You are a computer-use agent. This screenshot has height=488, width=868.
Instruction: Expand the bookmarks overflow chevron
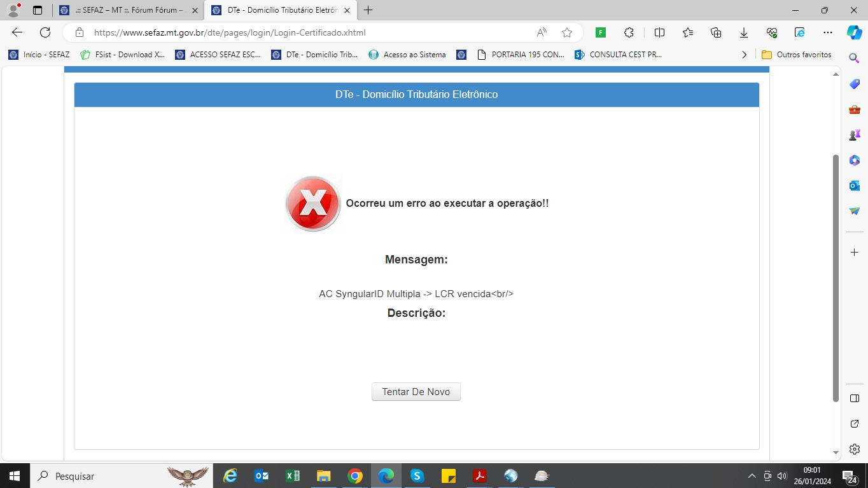click(x=745, y=55)
